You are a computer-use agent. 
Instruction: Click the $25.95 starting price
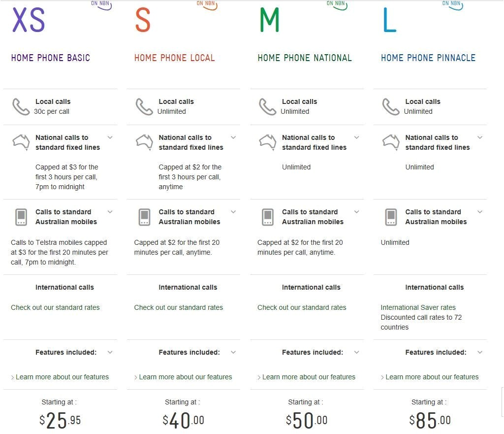pyautogui.click(x=60, y=420)
